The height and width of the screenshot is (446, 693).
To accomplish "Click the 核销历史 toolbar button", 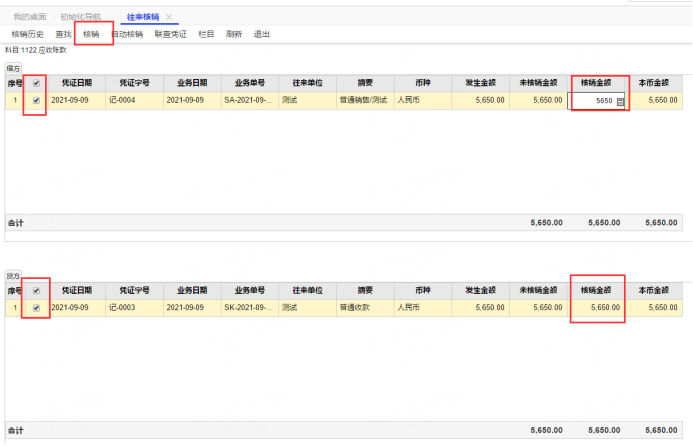I will [27, 34].
